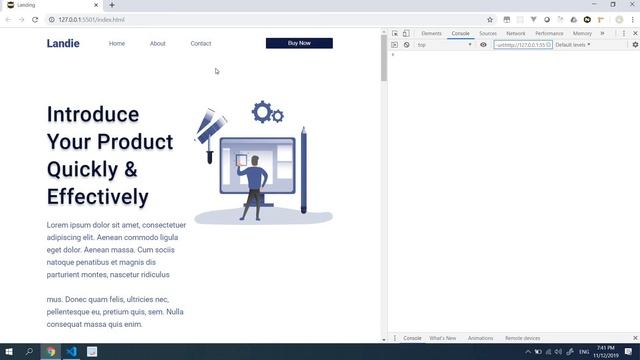Toggle the device toolbar icon
Image resolution: width=640 pixels, height=360 pixels.
[x=406, y=33]
